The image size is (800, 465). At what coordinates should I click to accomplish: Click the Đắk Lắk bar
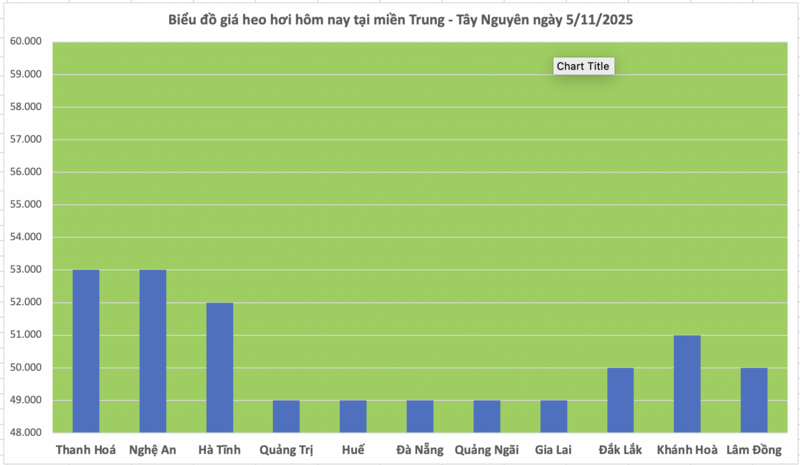coord(620,400)
